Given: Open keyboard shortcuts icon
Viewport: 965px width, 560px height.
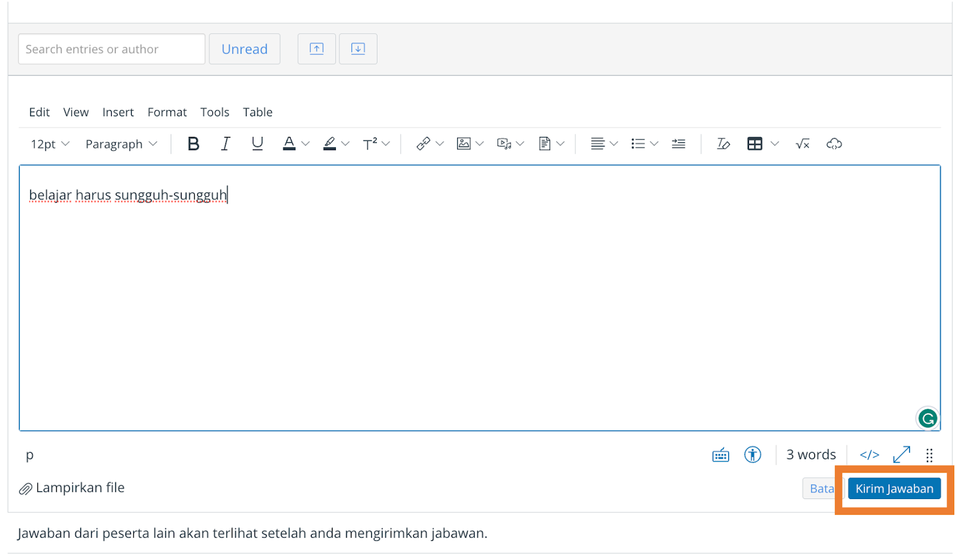Looking at the screenshot, I should click(x=721, y=455).
